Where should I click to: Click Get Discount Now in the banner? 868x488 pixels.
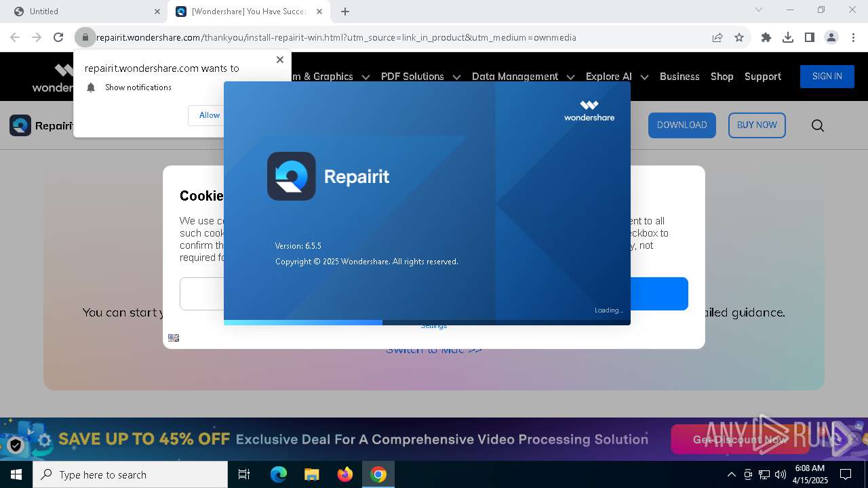point(741,440)
